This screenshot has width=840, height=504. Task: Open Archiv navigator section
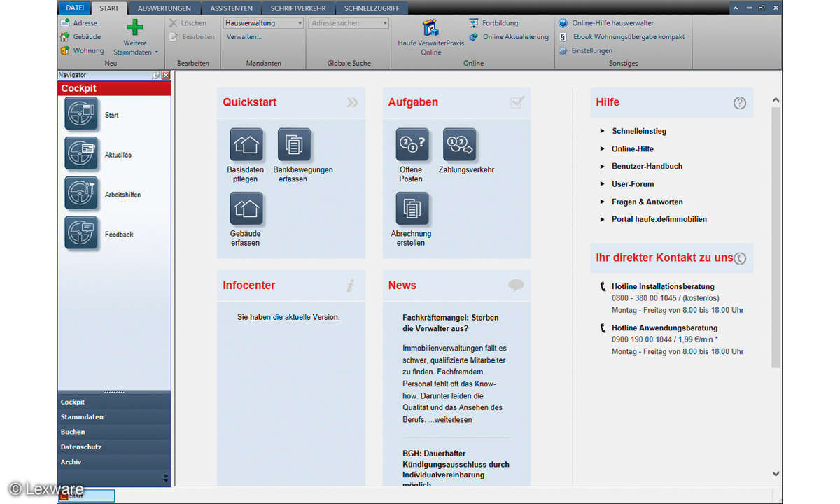pos(114,462)
